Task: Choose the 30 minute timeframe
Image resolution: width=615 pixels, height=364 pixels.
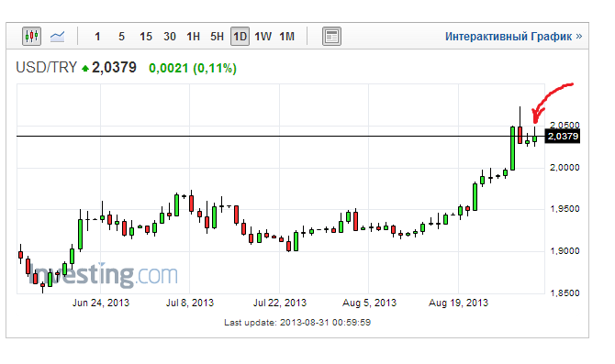Action: click(x=170, y=37)
